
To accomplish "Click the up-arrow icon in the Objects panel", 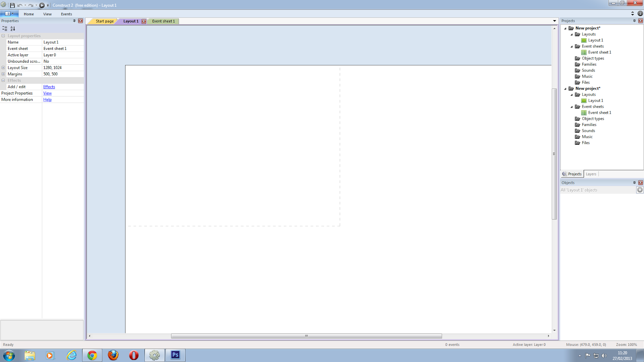I will [640, 190].
